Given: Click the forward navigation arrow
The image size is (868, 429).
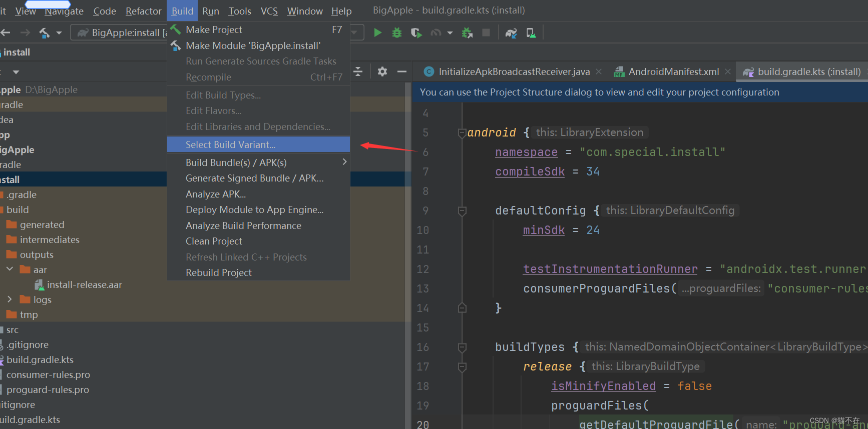Looking at the screenshot, I should point(25,33).
